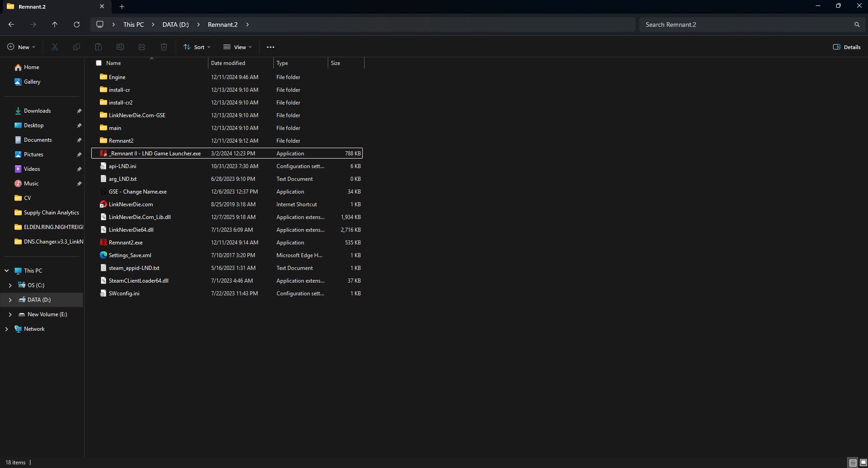The image size is (868, 468).
Task: Go up one folder level
Action: point(55,25)
